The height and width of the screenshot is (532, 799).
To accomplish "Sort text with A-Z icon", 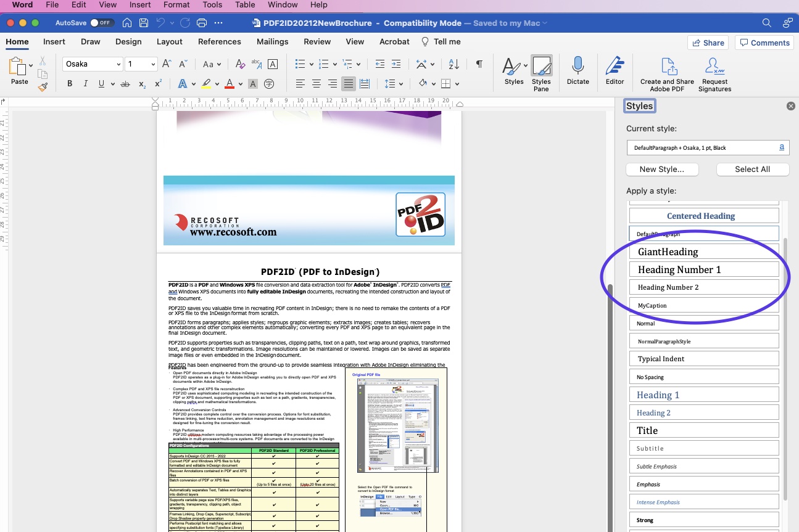I will point(453,64).
